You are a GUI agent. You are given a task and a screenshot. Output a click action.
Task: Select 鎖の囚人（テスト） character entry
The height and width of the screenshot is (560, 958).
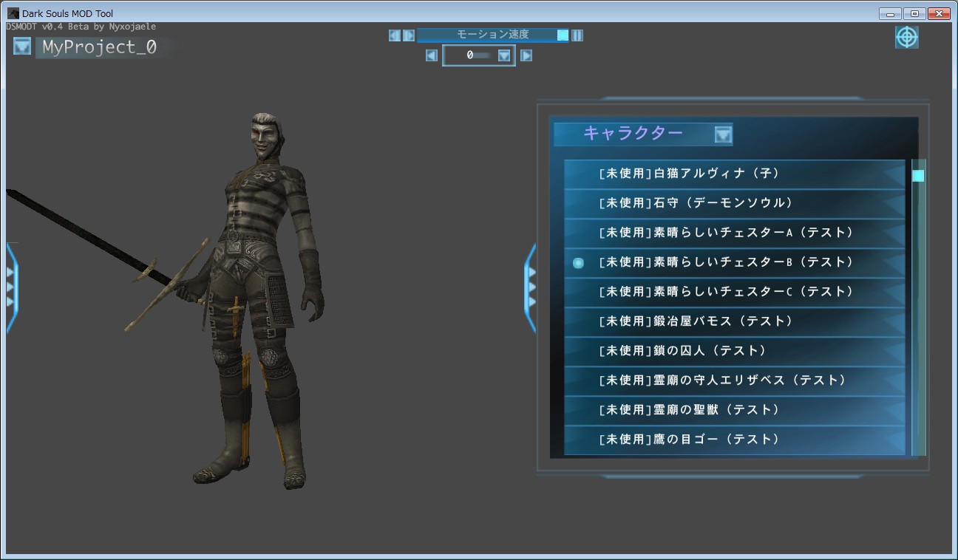[735, 351]
